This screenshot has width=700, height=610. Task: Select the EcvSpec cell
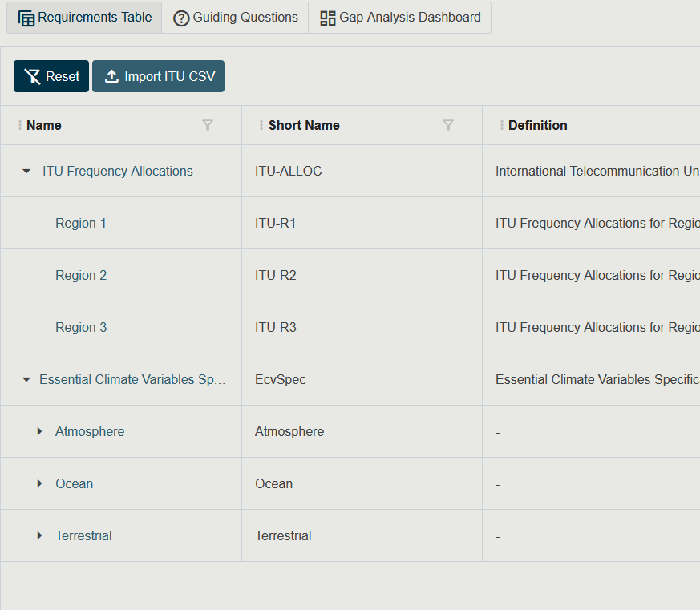pos(362,379)
